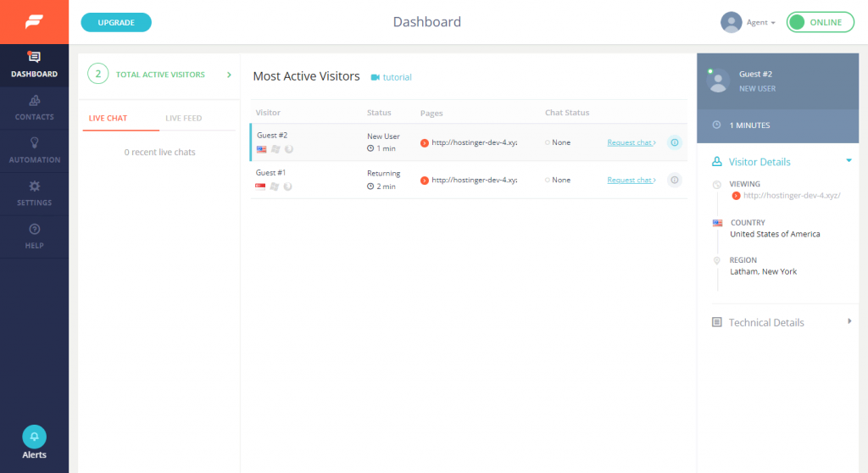Click the Alerts bell icon
The height and width of the screenshot is (473, 868).
[x=34, y=437]
